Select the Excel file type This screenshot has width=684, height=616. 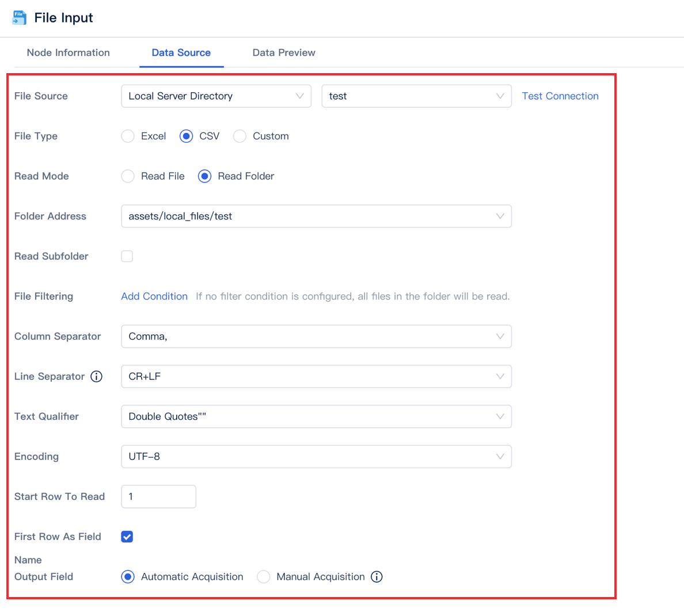click(x=127, y=136)
